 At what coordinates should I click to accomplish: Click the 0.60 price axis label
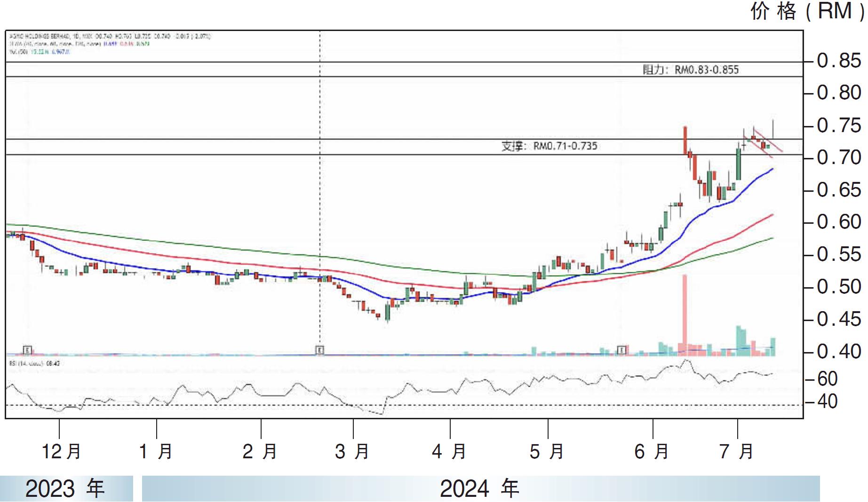click(839, 222)
